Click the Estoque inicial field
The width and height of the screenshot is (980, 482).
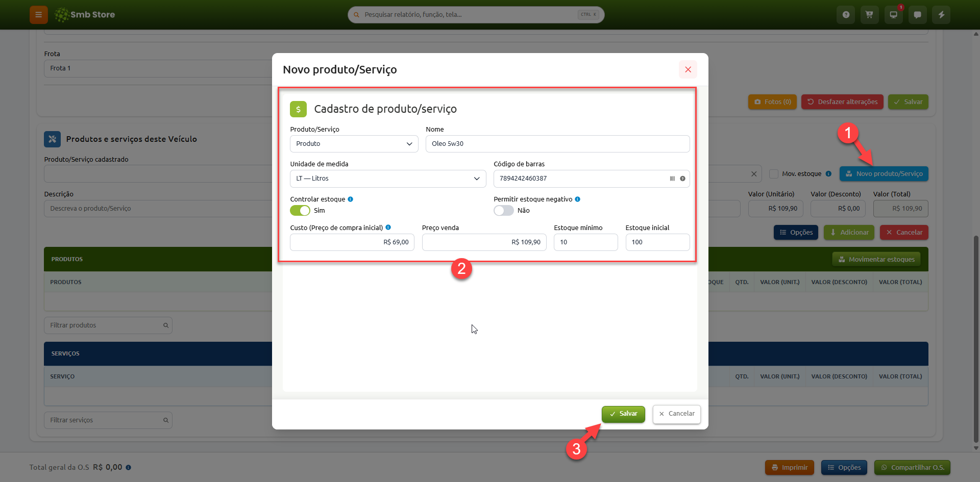coord(657,242)
